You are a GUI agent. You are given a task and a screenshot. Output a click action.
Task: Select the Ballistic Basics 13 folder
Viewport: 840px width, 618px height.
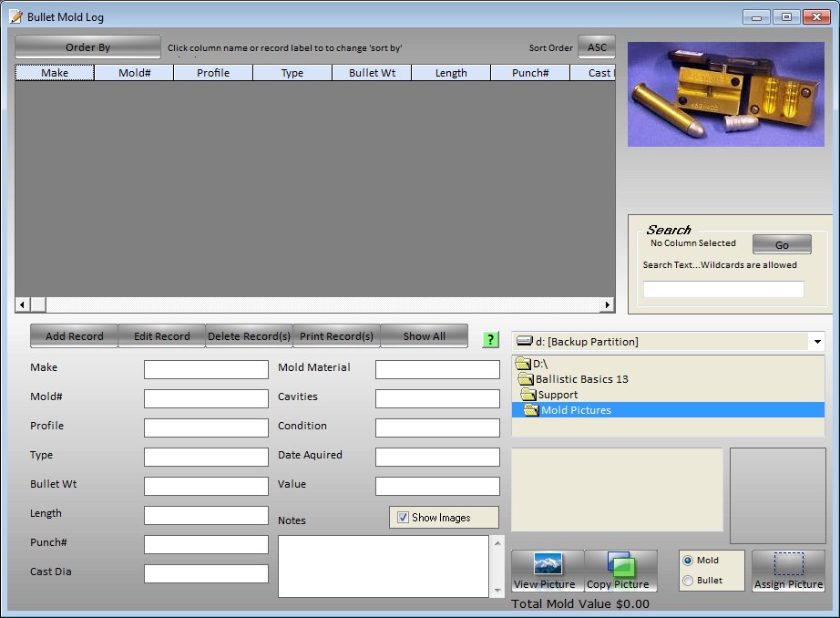click(x=581, y=379)
